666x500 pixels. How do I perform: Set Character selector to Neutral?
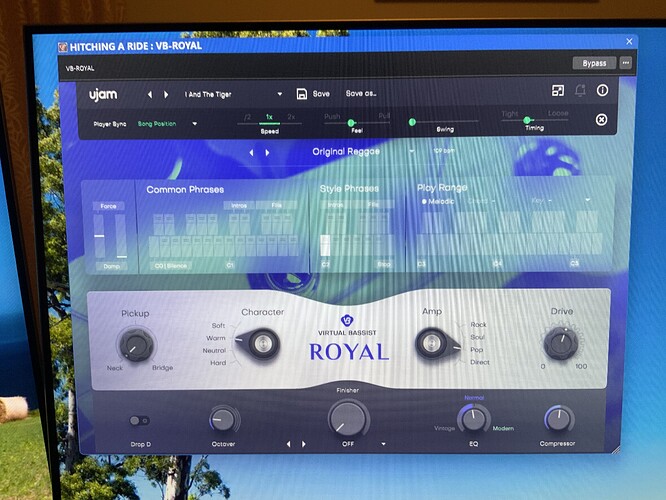pos(214,350)
